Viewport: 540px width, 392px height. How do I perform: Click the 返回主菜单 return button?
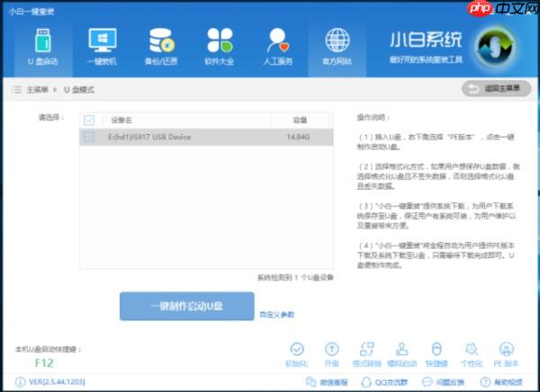point(496,89)
